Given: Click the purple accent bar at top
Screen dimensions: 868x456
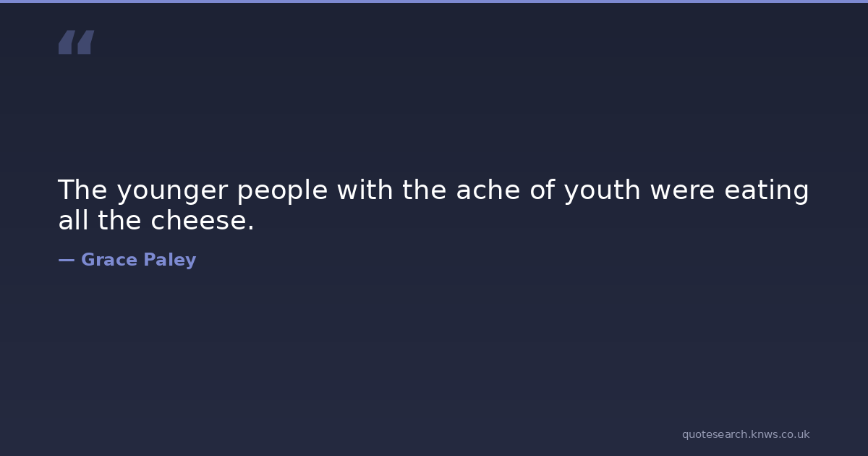Looking at the screenshot, I should (434, 1).
